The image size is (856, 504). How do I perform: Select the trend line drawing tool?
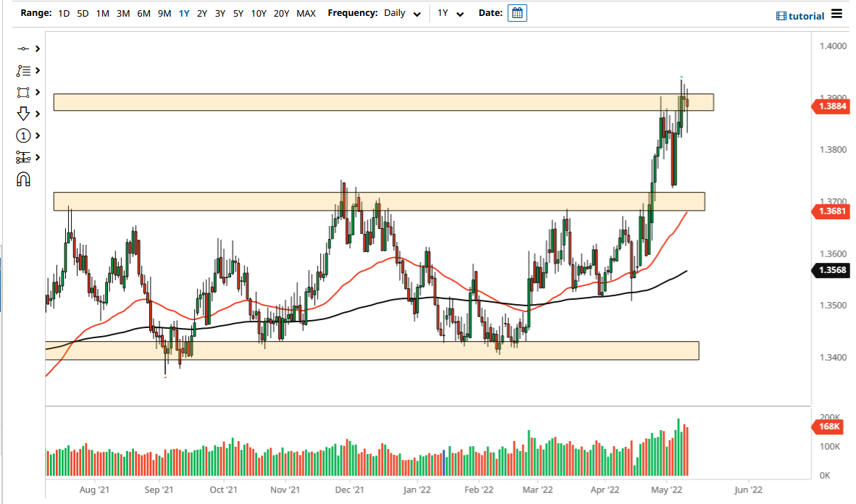click(x=22, y=49)
